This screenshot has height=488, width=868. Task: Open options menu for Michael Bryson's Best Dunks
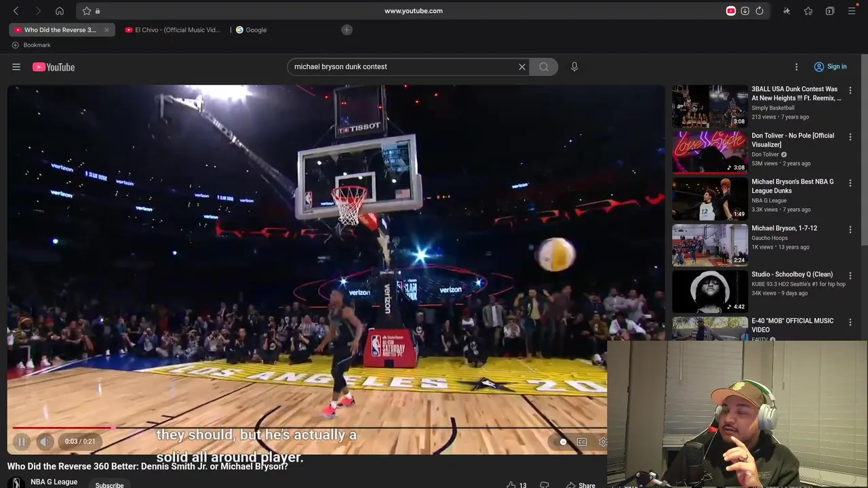pyautogui.click(x=850, y=183)
